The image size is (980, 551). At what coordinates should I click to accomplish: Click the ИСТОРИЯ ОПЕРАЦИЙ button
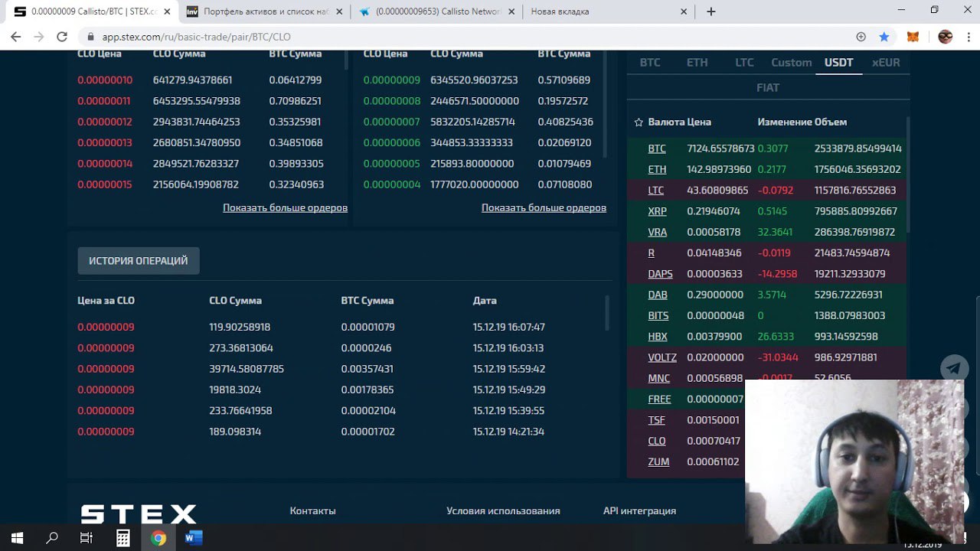click(139, 261)
